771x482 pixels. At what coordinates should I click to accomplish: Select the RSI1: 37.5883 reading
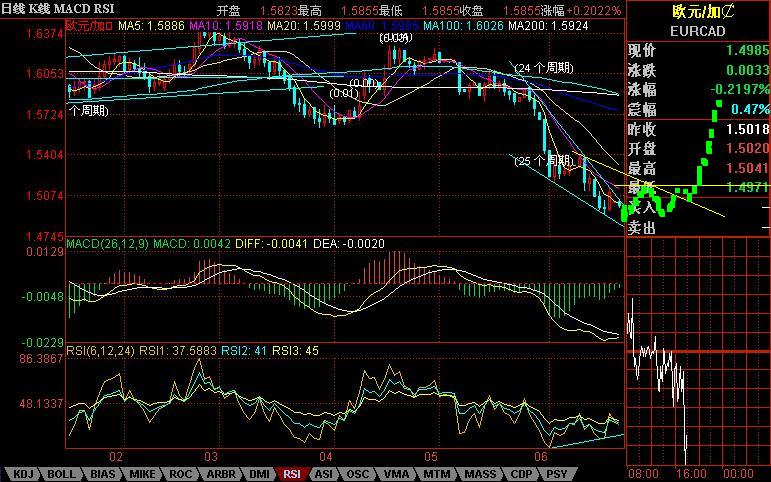pos(178,351)
